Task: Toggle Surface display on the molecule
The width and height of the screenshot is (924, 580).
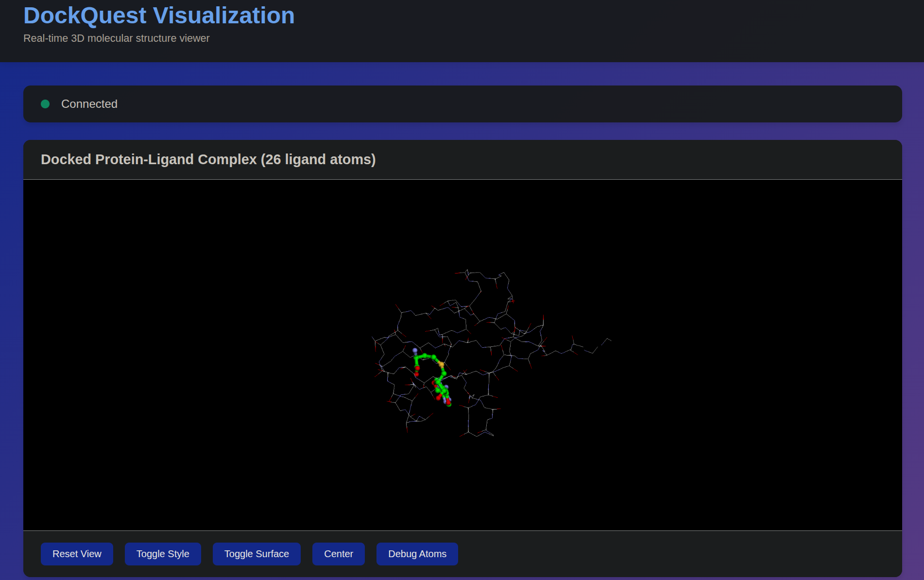Action: click(x=257, y=554)
